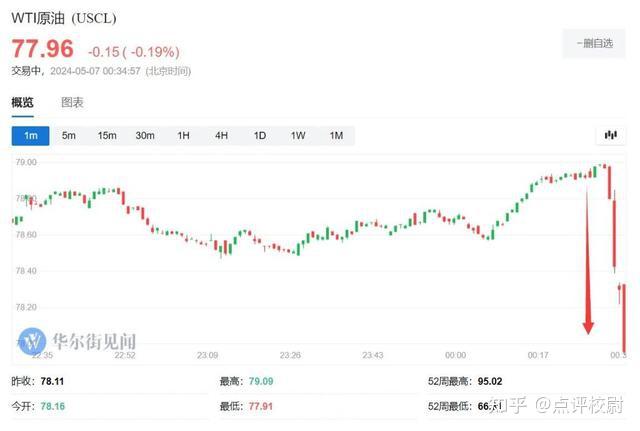The width and height of the screenshot is (640, 431).
Task: Click the 最高 79.09 value
Action: tap(261, 381)
